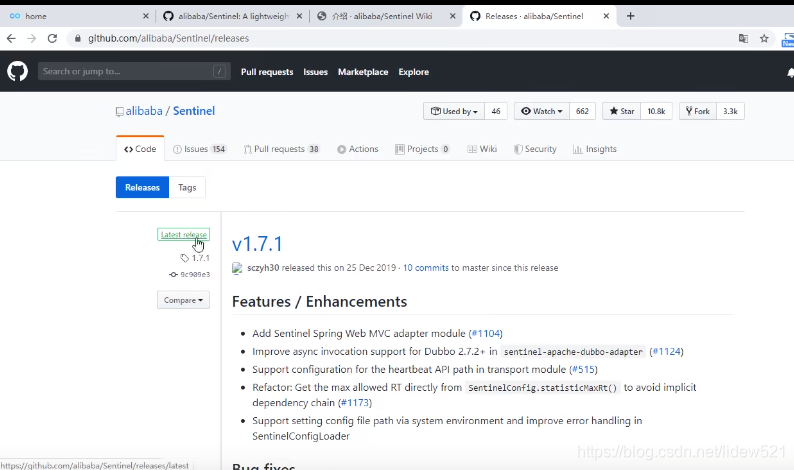The height and width of the screenshot is (470, 794).
Task: Click the browser address bar URL
Action: (x=169, y=38)
